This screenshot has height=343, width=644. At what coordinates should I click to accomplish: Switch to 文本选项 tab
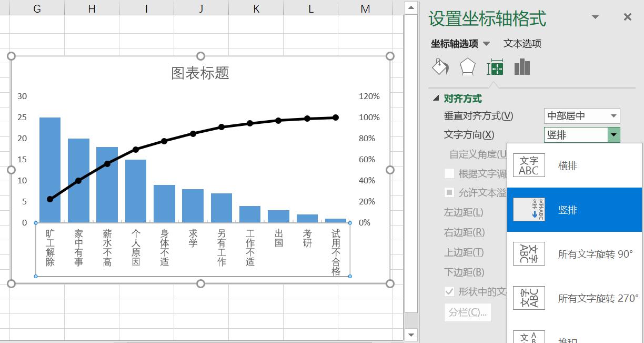tap(522, 44)
